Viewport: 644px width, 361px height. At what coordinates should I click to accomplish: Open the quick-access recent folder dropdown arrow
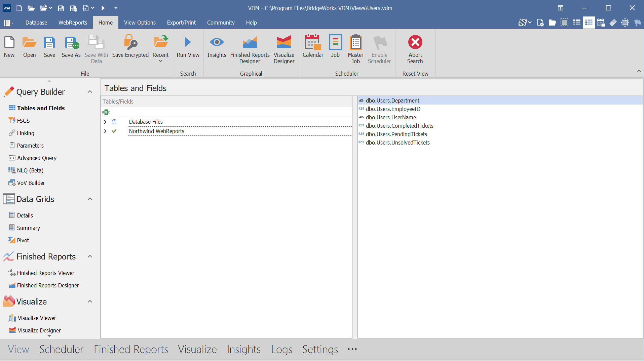[x=50, y=8]
